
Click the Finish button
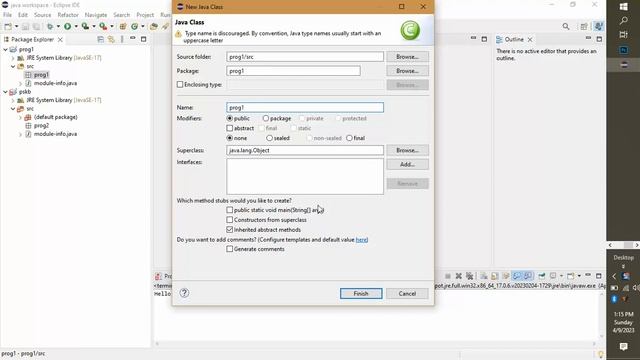[x=361, y=293]
